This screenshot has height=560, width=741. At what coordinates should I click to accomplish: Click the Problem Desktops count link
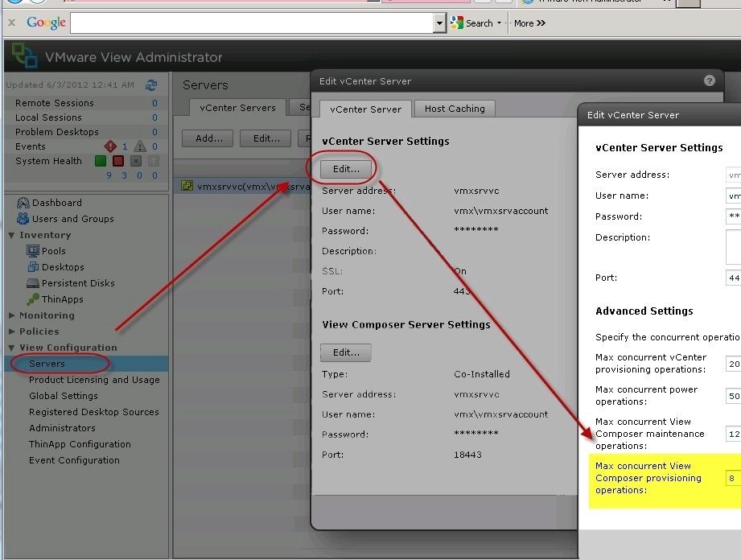pos(154,132)
